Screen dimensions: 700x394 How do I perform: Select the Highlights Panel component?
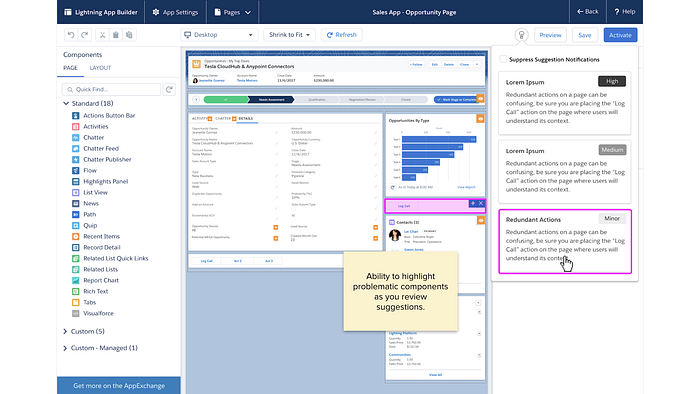click(100, 181)
